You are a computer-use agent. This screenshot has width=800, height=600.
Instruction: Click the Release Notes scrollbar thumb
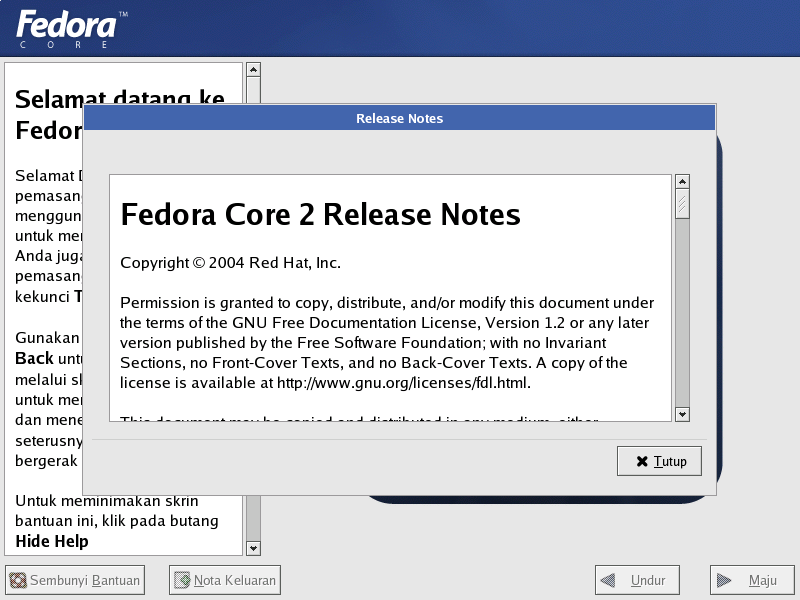[x=682, y=204]
